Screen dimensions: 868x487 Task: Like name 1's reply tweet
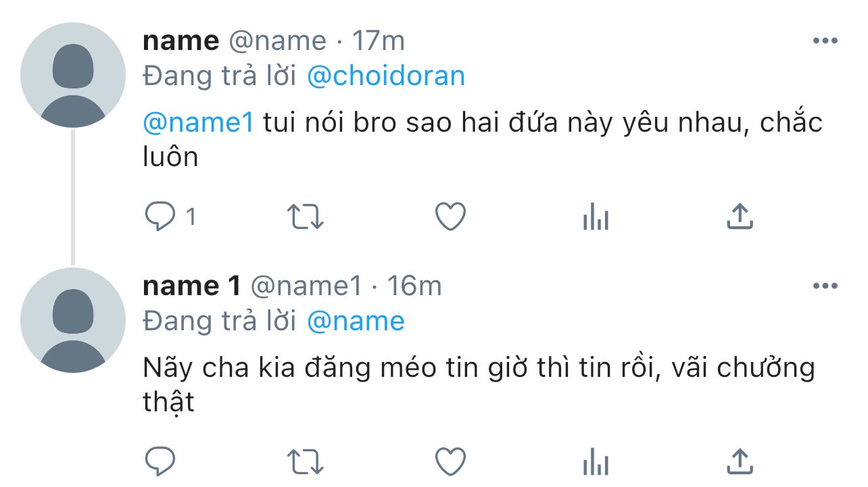[450, 462]
